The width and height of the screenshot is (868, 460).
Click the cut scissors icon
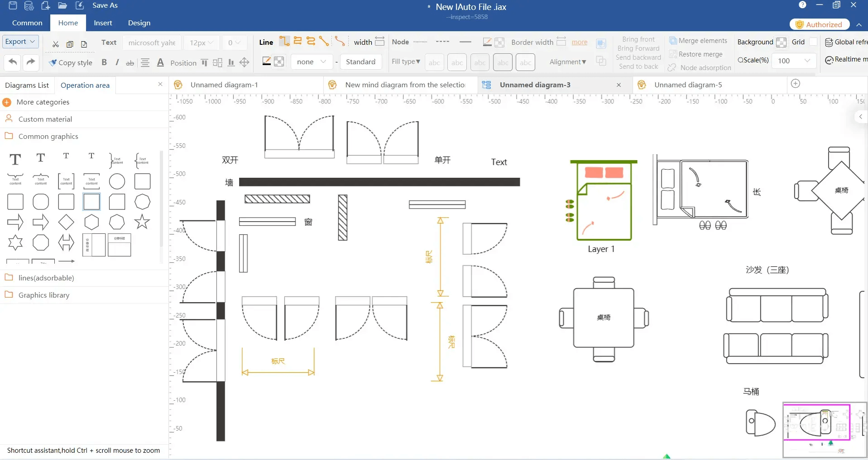(56, 44)
